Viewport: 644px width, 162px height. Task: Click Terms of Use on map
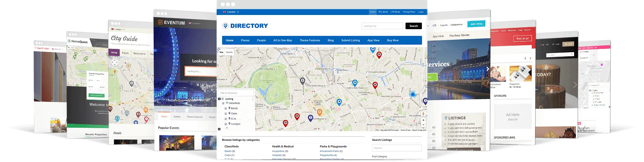click(x=405, y=130)
